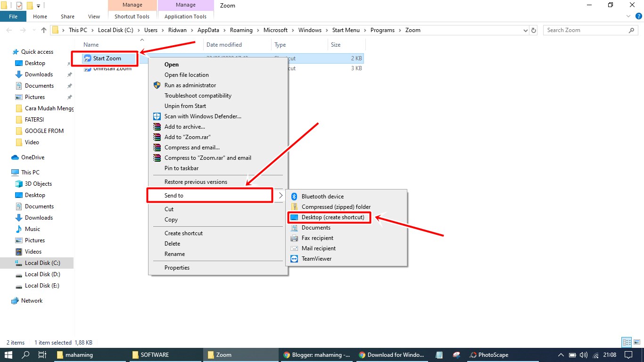This screenshot has height=362, width=644.
Task: Choose Open in the context menu
Action: [172, 65]
